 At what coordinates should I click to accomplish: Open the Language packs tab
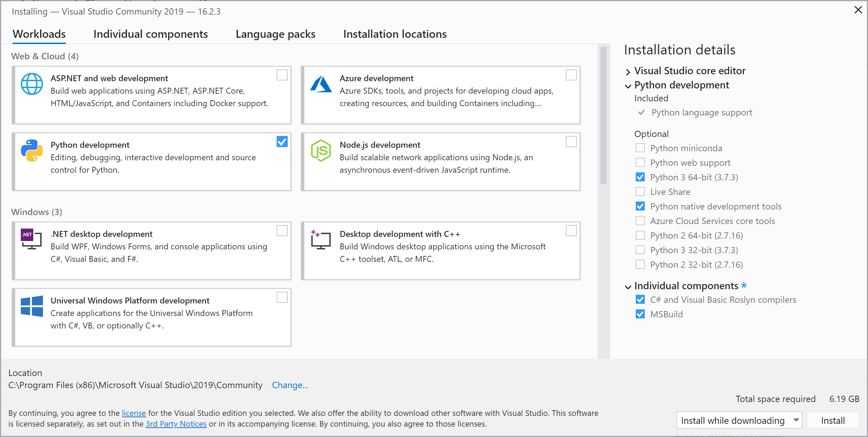pos(275,34)
